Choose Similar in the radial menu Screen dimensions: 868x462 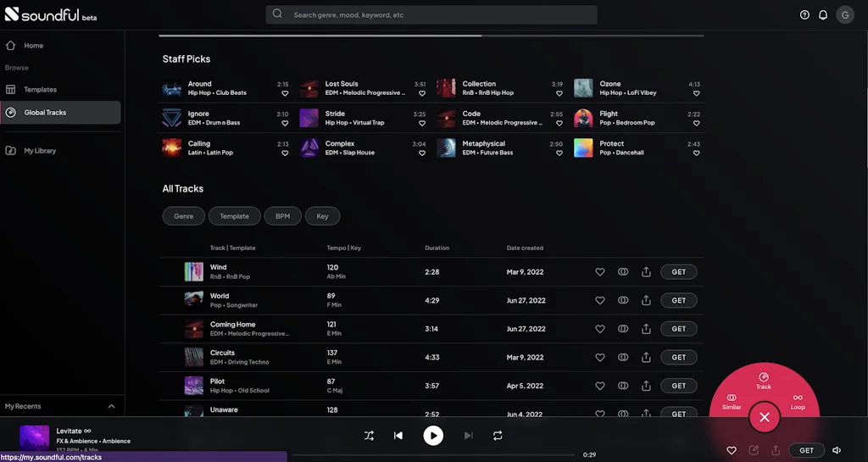732,402
